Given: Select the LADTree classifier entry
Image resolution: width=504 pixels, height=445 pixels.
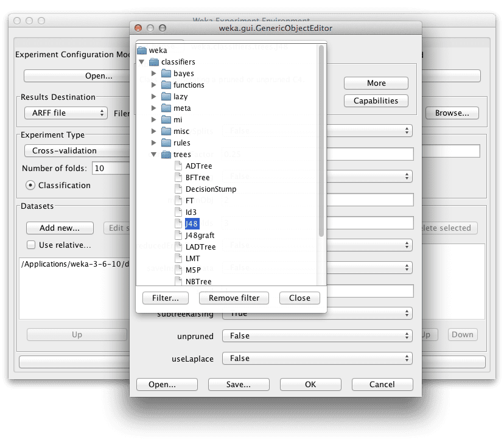Looking at the screenshot, I should click(x=201, y=247).
